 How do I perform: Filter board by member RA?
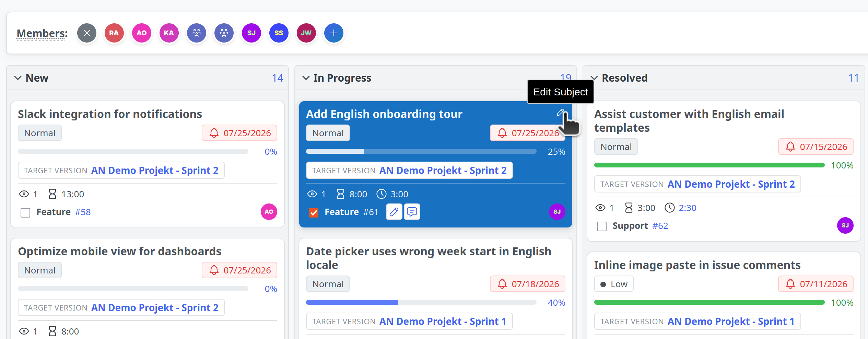[114, 33]
